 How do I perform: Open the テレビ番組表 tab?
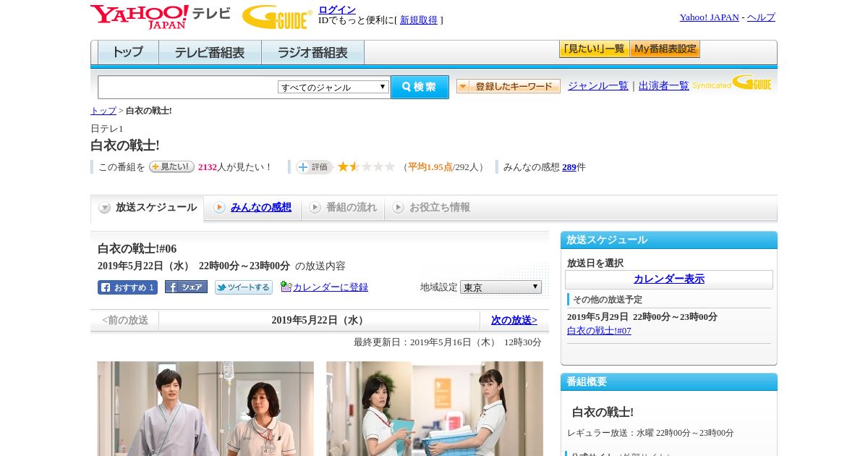click(210, 53)
